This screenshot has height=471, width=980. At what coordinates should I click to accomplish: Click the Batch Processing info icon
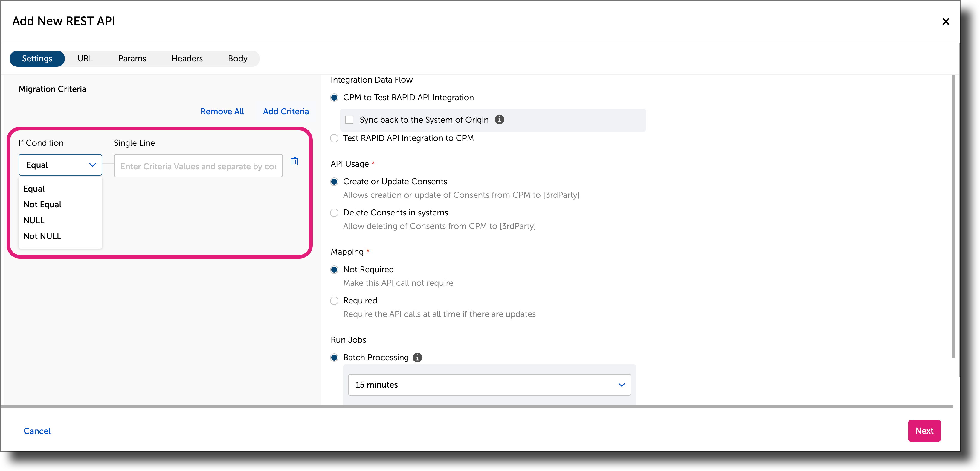point(417,358)
